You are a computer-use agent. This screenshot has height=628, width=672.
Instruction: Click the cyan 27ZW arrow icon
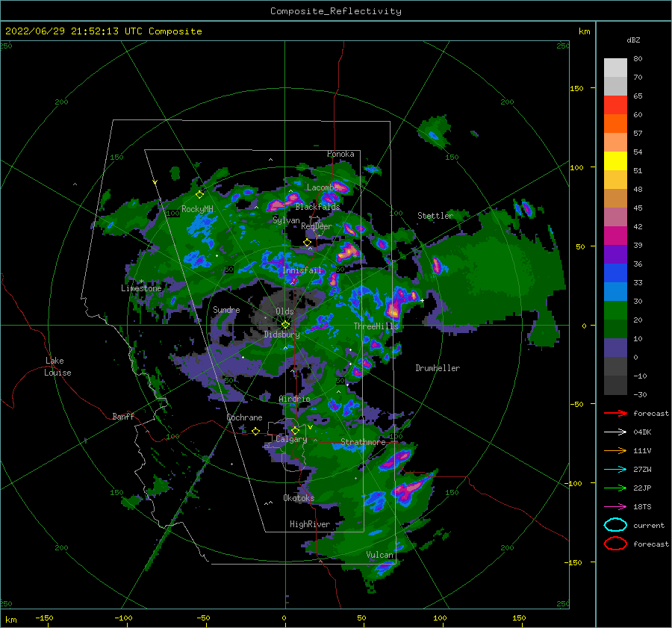pyautogui.click(x=615, y=469)
